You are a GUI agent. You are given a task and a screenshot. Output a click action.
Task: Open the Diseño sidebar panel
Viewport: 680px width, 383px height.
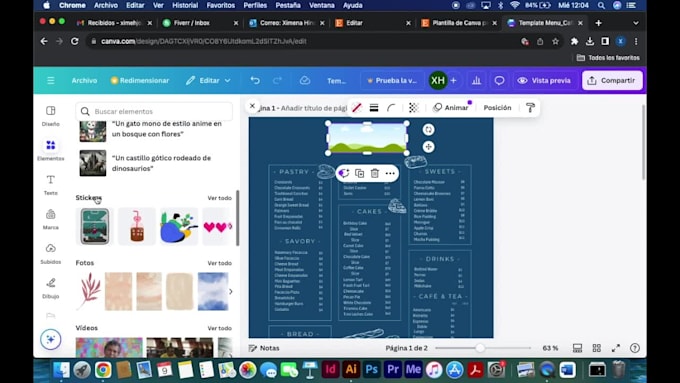click(51, 116)
